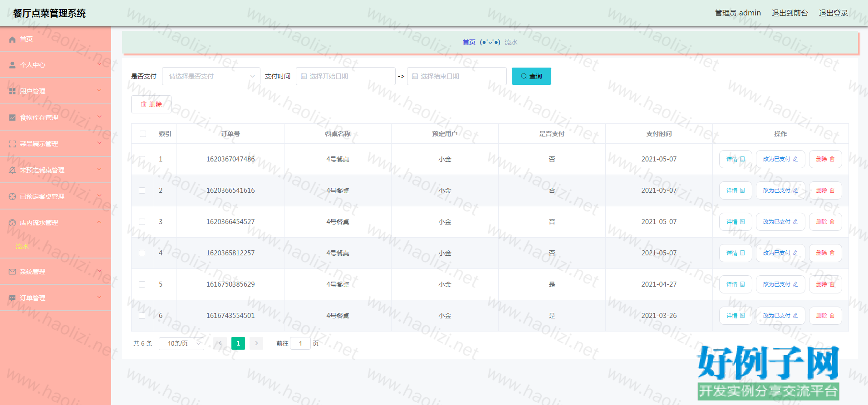Check the box for order 1620367047486
868x405 pixels.
142,160
